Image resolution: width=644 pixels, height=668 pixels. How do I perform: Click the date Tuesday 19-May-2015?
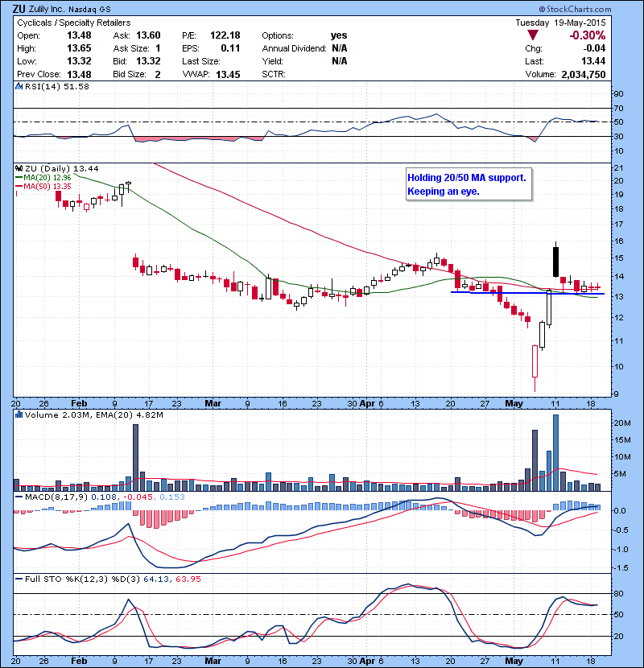click(560, 23)
